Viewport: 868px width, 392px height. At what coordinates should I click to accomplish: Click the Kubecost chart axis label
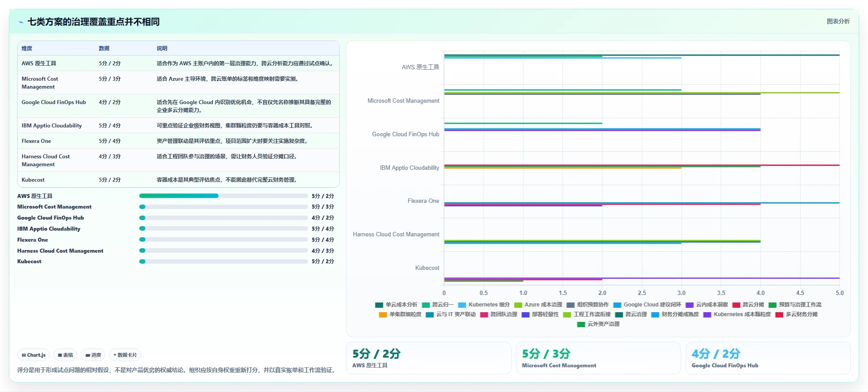(x=427, y=268)
